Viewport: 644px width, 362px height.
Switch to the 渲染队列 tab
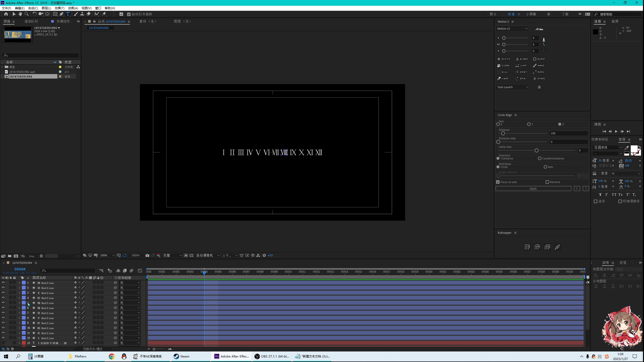(x=31, y=22)
